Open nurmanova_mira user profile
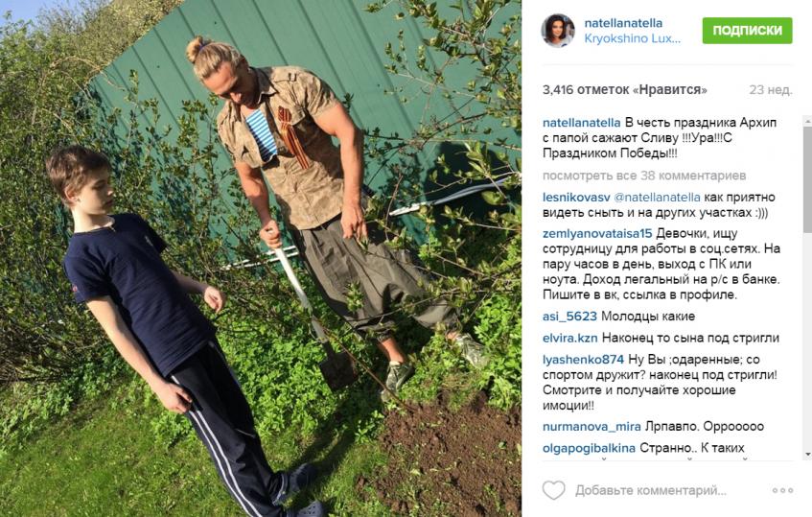 (x=592, y=427)
